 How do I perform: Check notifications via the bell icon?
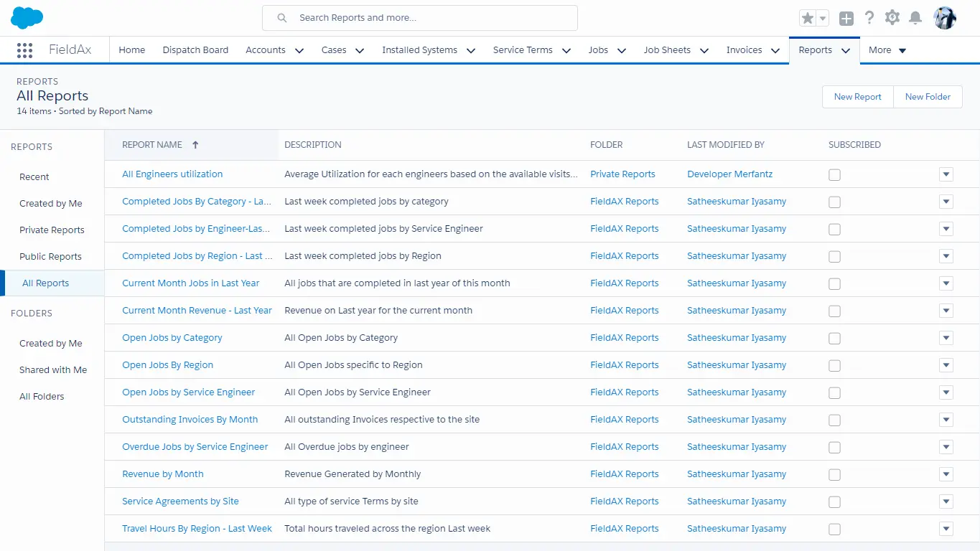[x=915, y=18]
